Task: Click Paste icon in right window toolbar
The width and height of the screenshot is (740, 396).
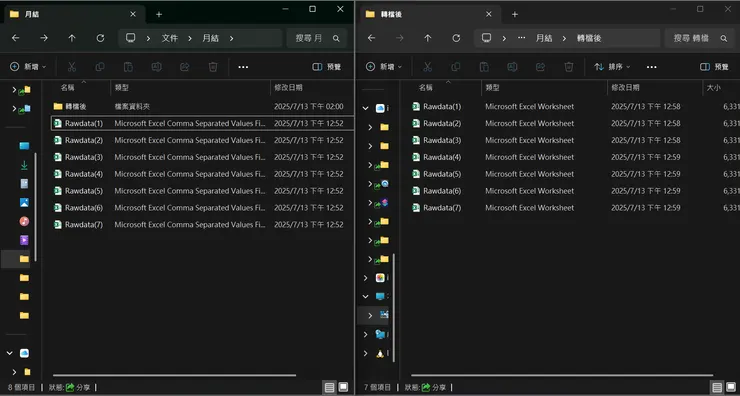Action: 484,67
